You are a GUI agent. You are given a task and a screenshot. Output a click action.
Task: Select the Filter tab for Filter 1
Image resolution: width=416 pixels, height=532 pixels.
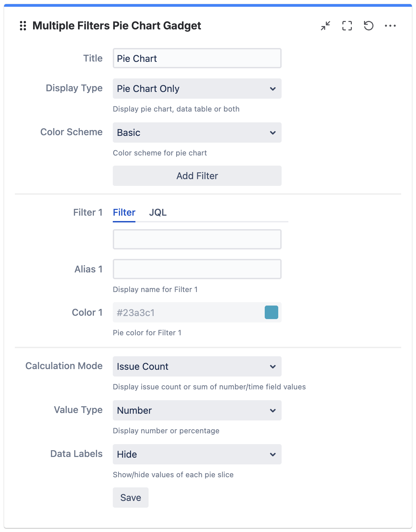(124, 212)
